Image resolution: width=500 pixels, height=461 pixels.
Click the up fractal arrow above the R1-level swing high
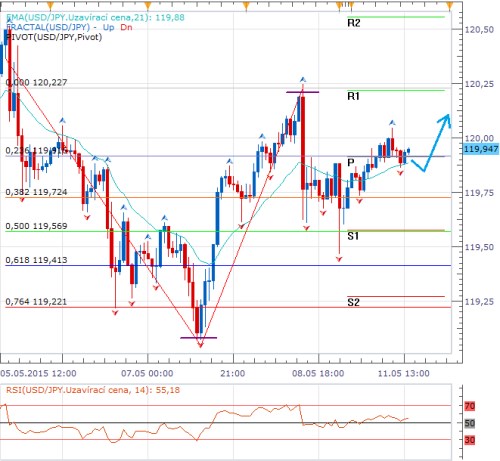[x=303, y=79]
